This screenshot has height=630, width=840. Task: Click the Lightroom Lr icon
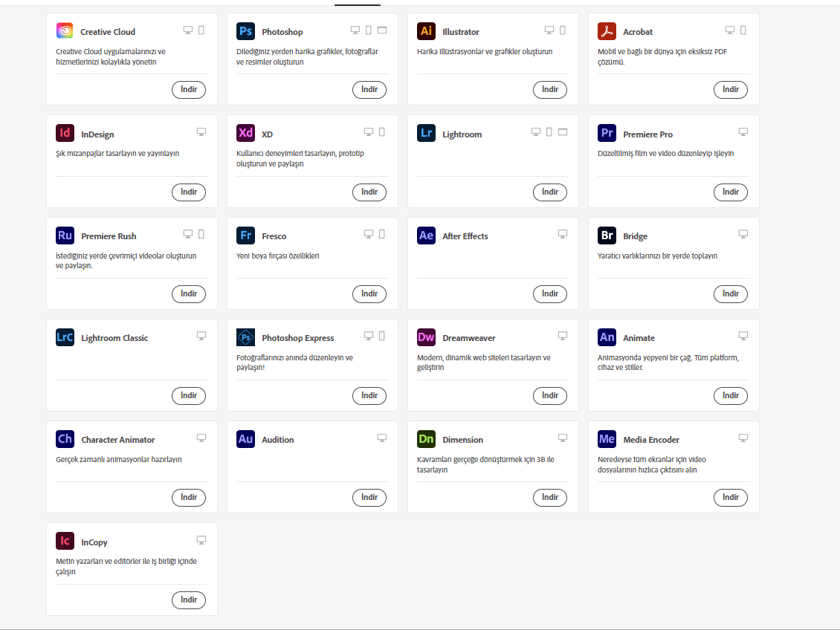point(426,133)
